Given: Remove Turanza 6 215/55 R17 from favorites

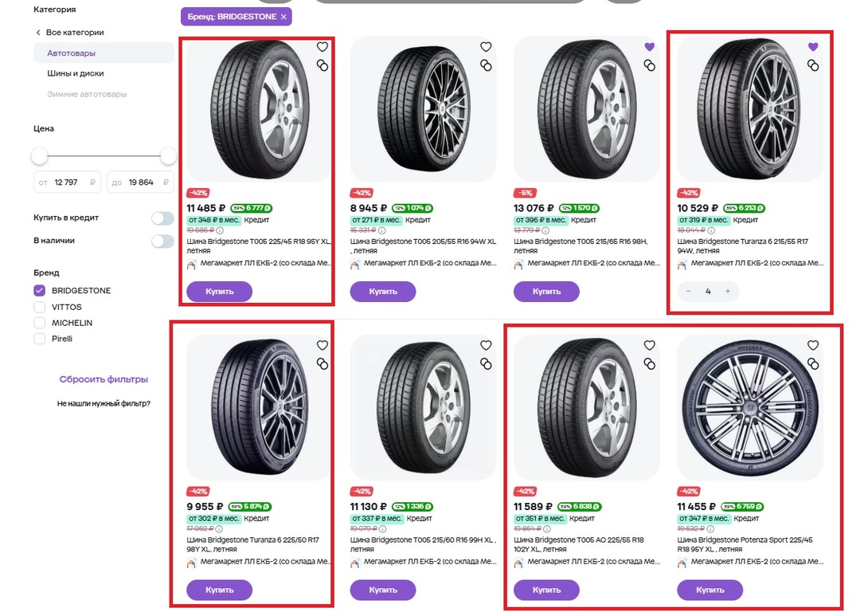Looking at the screenshot, I should [813, 47].
